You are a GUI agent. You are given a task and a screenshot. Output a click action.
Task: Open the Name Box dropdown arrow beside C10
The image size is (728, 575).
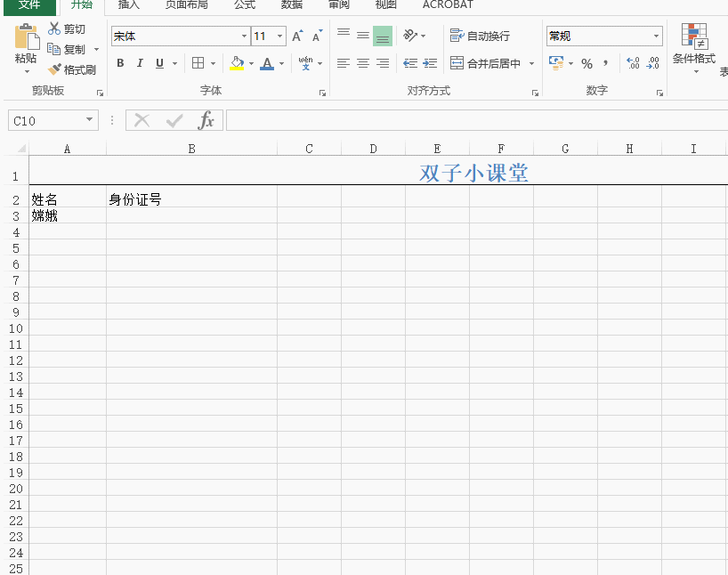90,120
